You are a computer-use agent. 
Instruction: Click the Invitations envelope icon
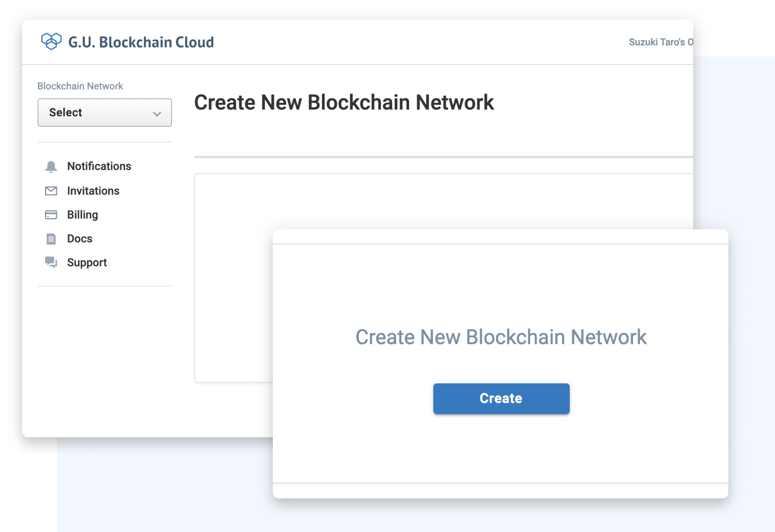51,191
